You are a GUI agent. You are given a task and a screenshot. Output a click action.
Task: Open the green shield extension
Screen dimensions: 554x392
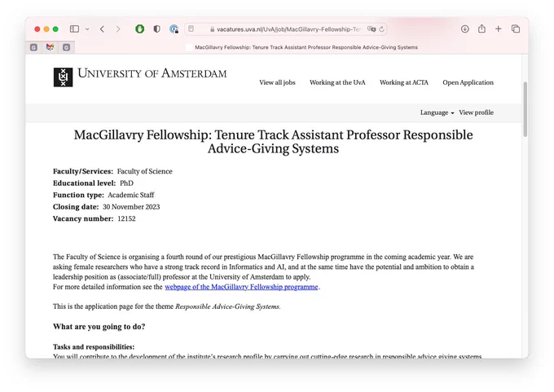pyautogui.click(x=140, y=29)
